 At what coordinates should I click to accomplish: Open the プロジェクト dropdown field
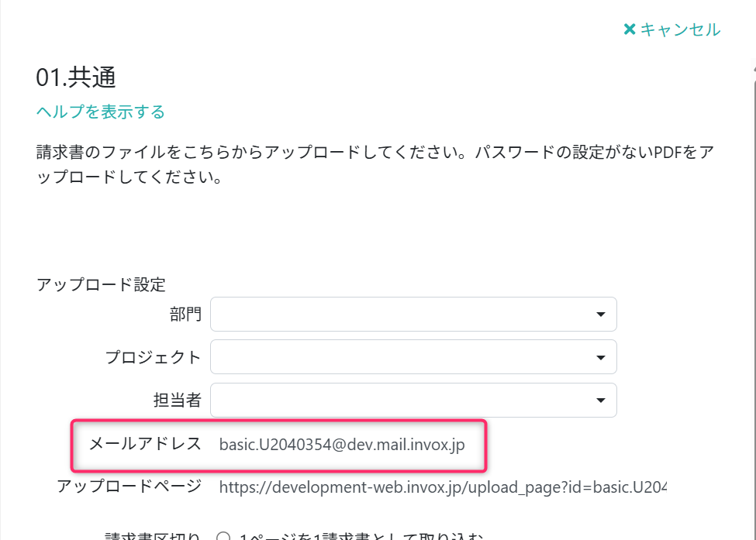403,357
